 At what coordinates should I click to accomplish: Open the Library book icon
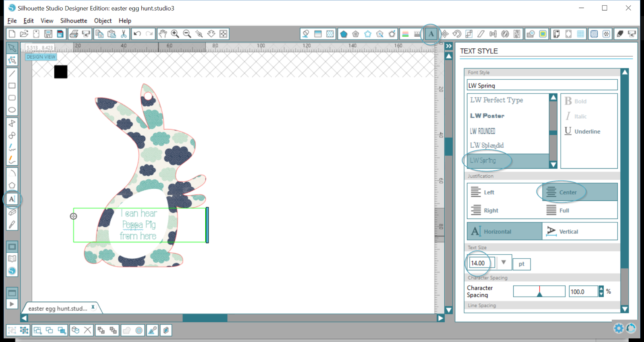(x=12, y=259)
